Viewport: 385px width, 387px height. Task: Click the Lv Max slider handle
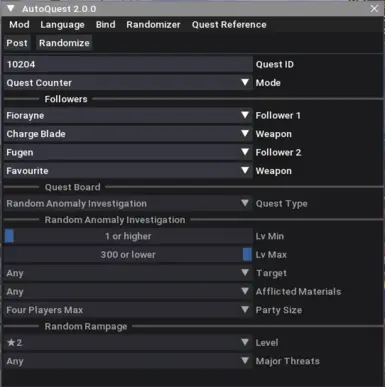[247, 255]
